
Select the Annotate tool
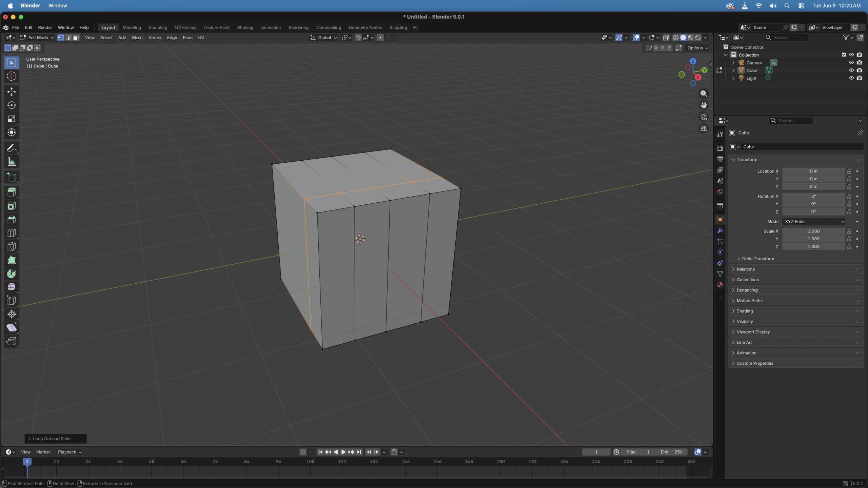pyautogui.click(x=12, y=148)
